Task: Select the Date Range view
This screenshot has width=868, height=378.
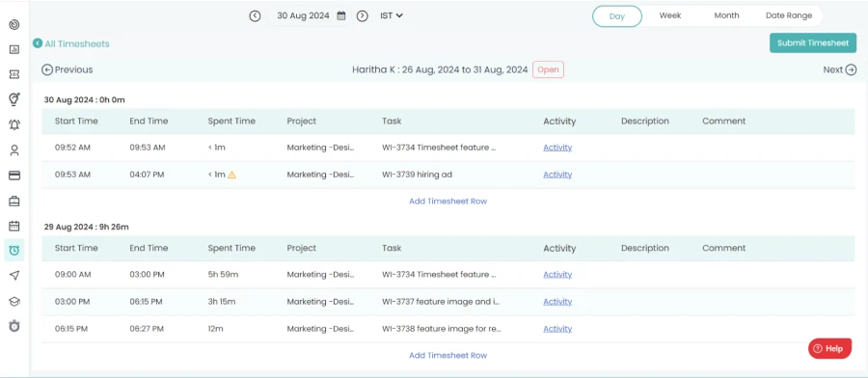Action: [789, 15]
